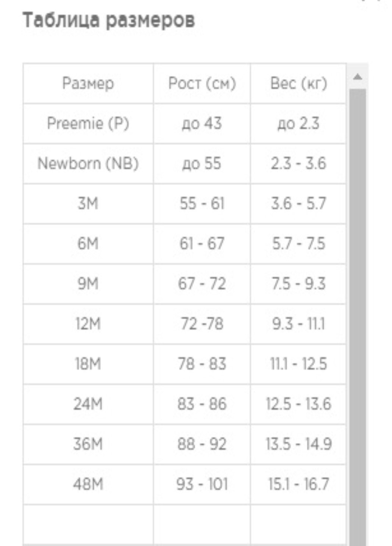
Task: Click the "до 43" height cell
Action: click(x=202, y=124)
